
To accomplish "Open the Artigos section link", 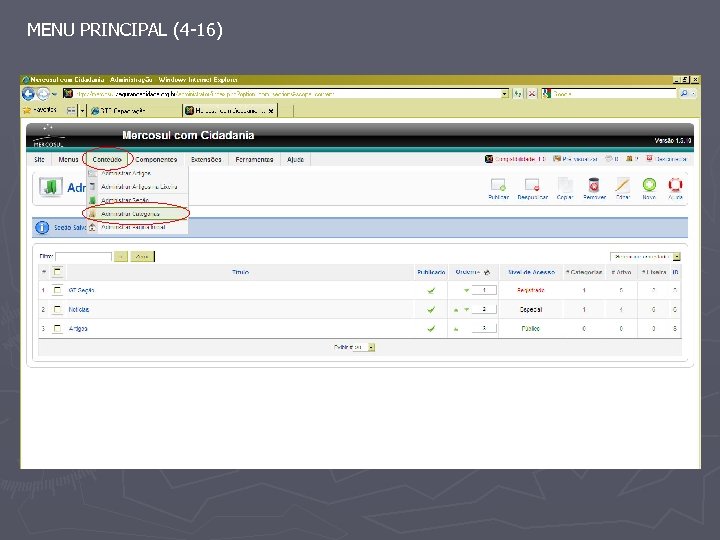I will coord(78,329).
